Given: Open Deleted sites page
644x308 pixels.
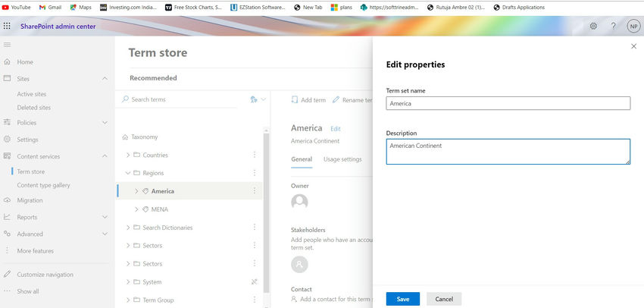Looking at the screenshot, I should [33, 107].
